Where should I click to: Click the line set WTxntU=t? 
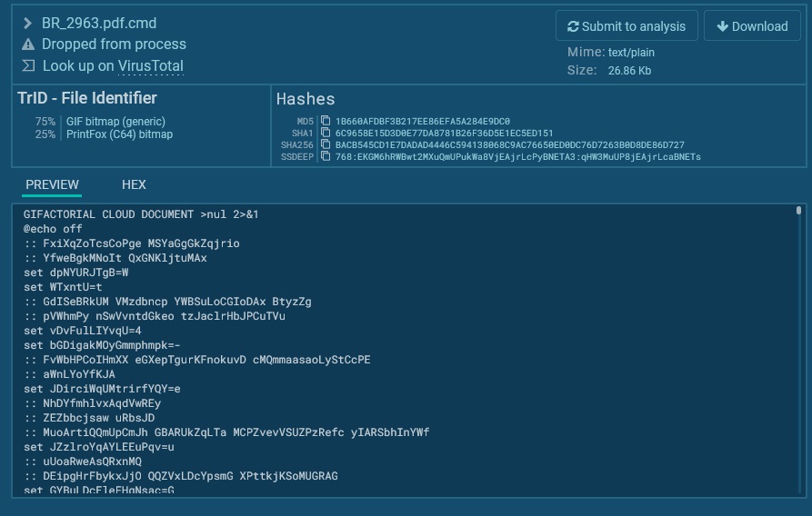tap(63, 287)
